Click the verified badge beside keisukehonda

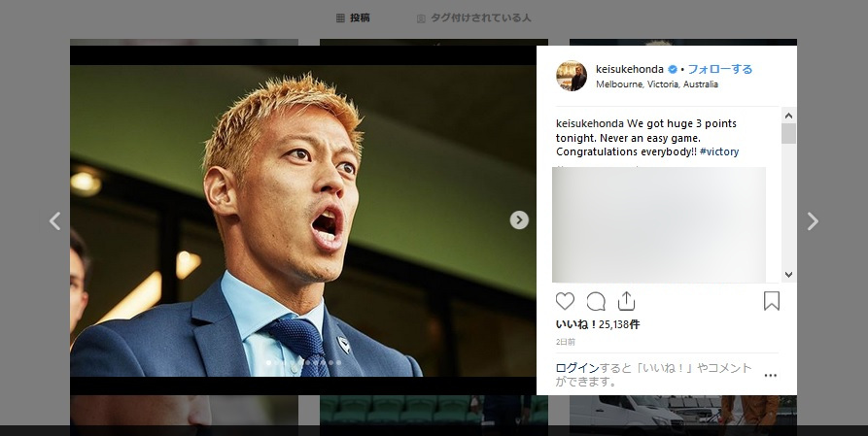tap(673, 69)
